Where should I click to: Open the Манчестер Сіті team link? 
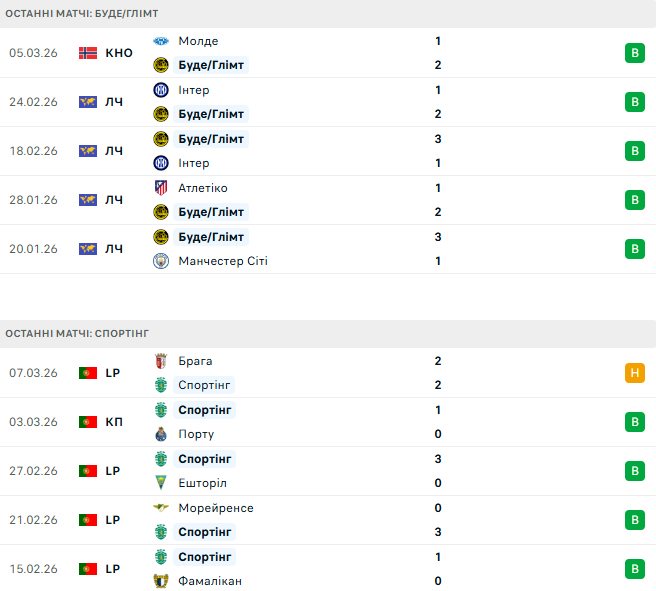[x=222, y=261]
